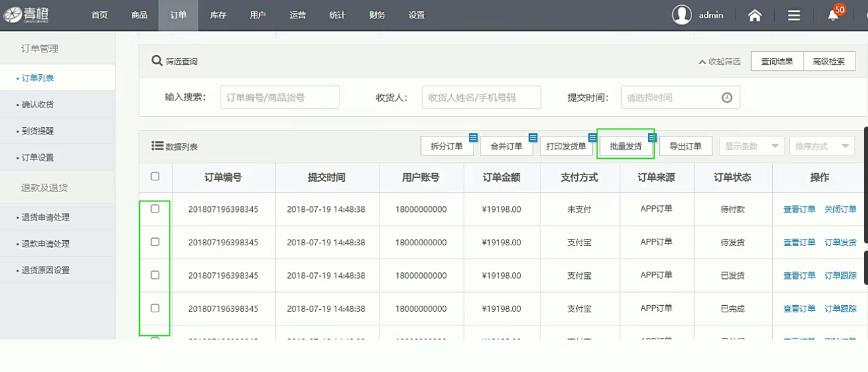The image size is (868, 372).
Task: Open the 财务 menu
Action: pyautogui.click(x=377, y=15)
